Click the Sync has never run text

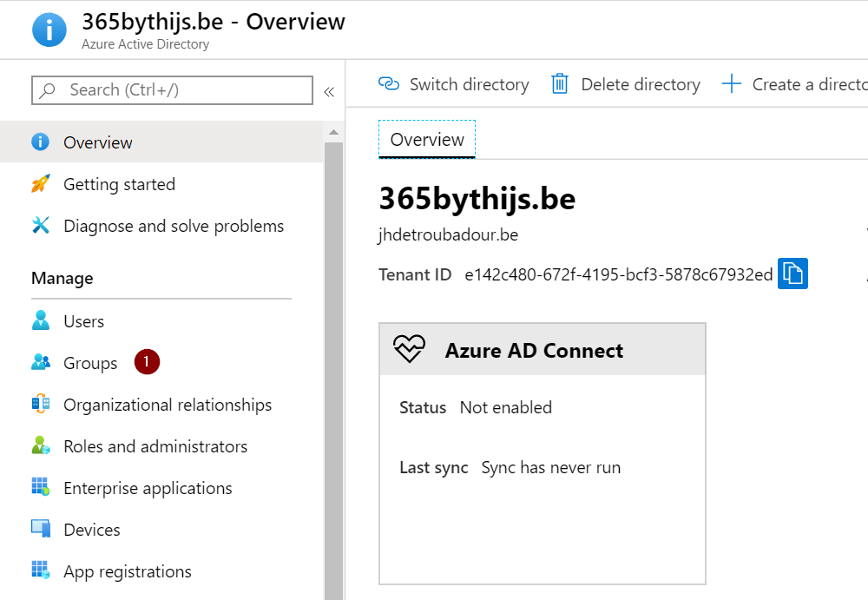click(551, 468)
